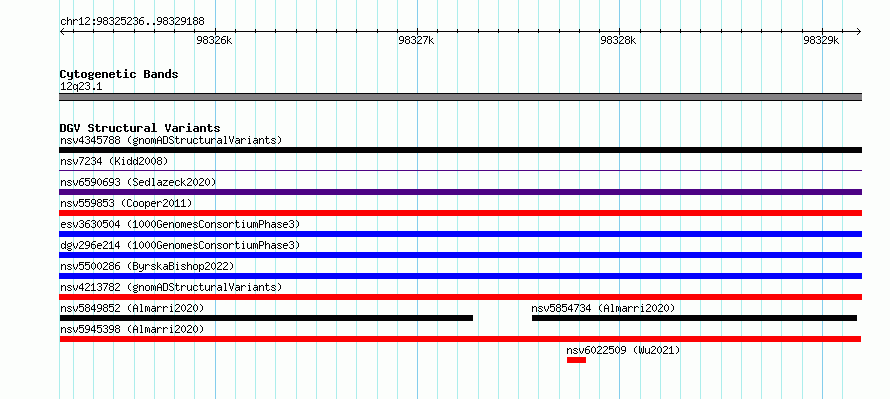The height and width of the screenshot is (399, 890).
Task: Click the Cytogenetic Bands track title
Action: tap(119, 74)
